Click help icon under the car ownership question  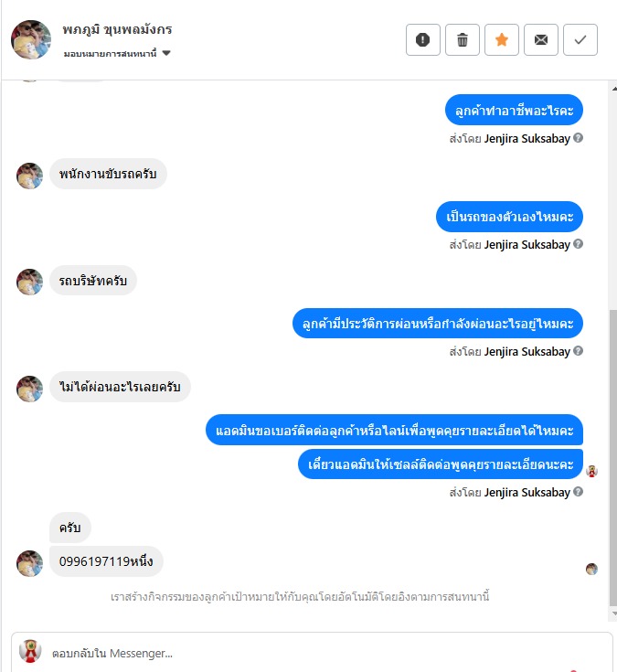578,244
